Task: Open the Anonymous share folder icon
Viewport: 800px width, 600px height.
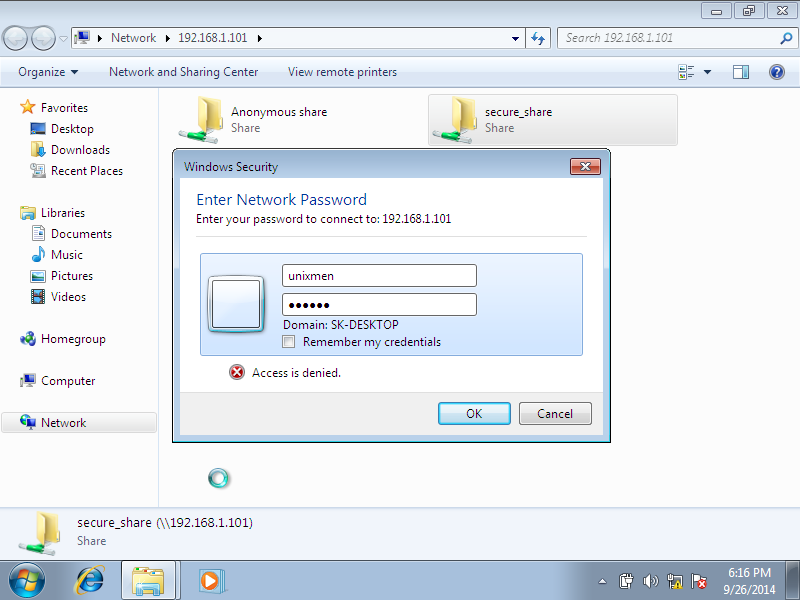Action: point(202,120)
